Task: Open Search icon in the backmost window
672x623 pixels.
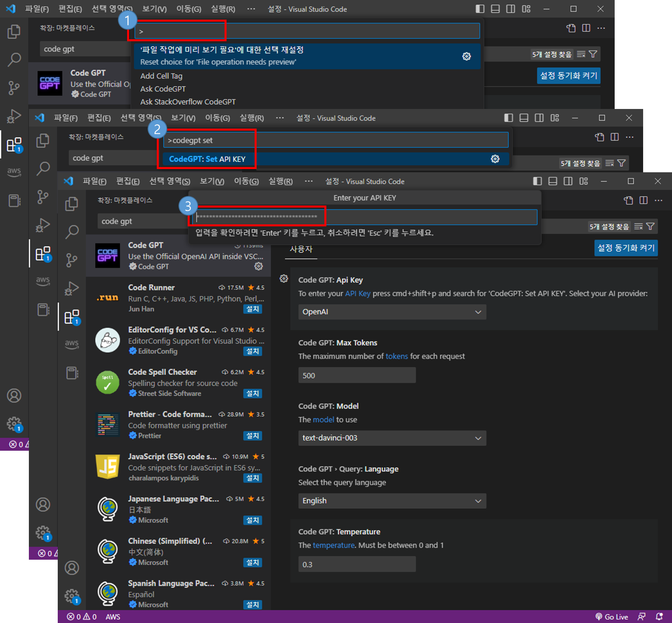Action: (x=14, y=59)
